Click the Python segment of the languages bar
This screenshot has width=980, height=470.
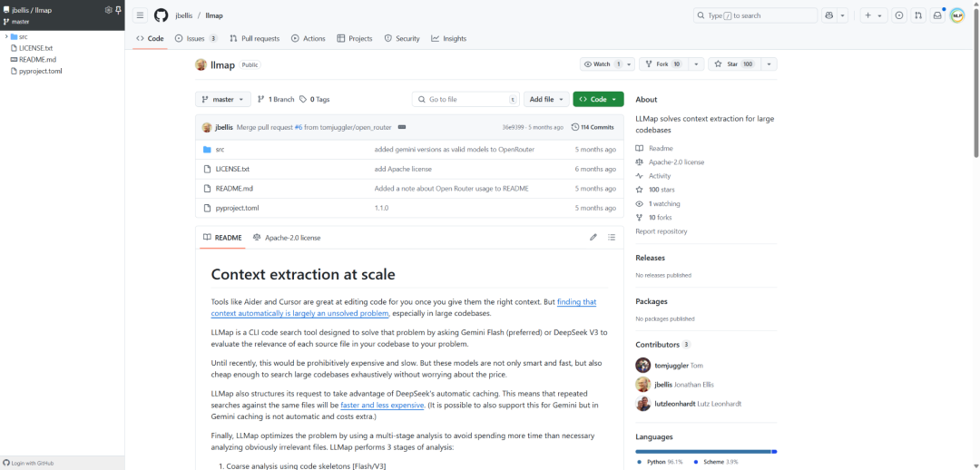(703, 451)
